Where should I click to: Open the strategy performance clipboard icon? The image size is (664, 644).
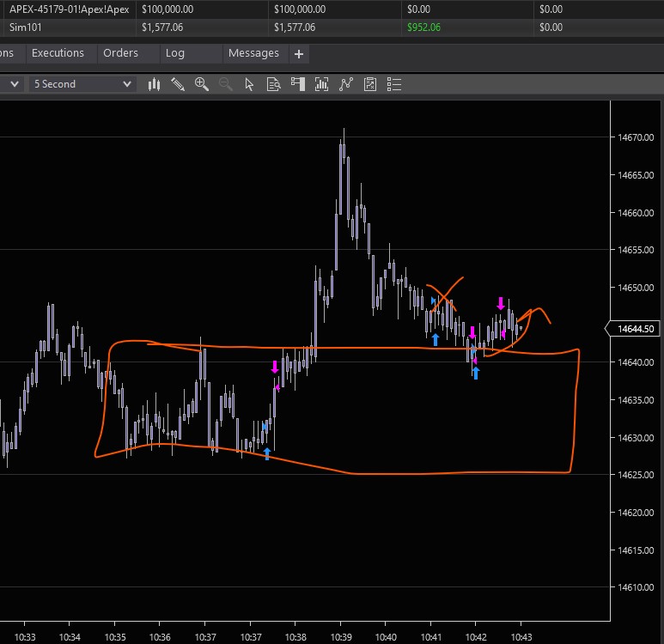click(x=370, y=84)
